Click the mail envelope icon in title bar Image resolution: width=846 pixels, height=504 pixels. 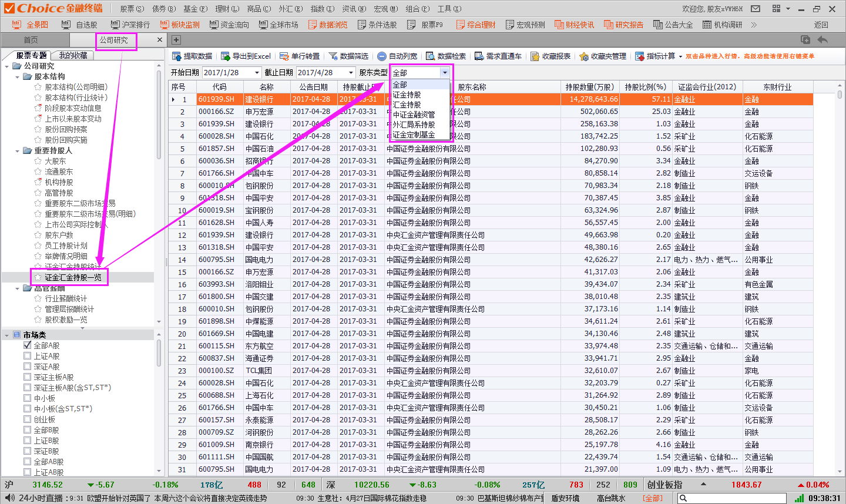tap(756, 9)
